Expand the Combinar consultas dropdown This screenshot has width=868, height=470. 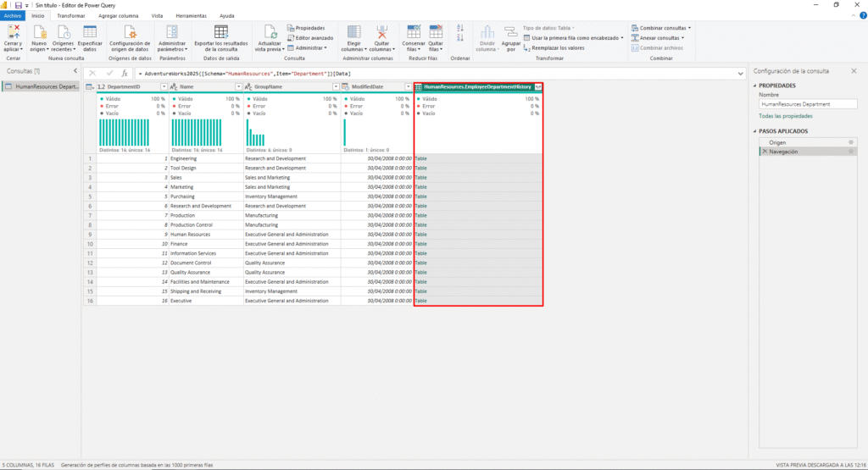point(661,28)
